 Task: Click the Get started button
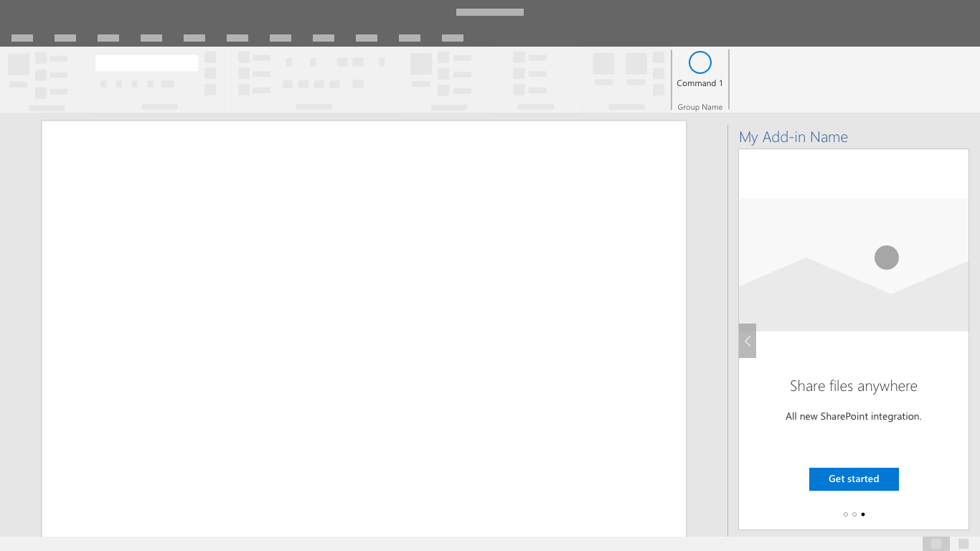pos(854,479)
